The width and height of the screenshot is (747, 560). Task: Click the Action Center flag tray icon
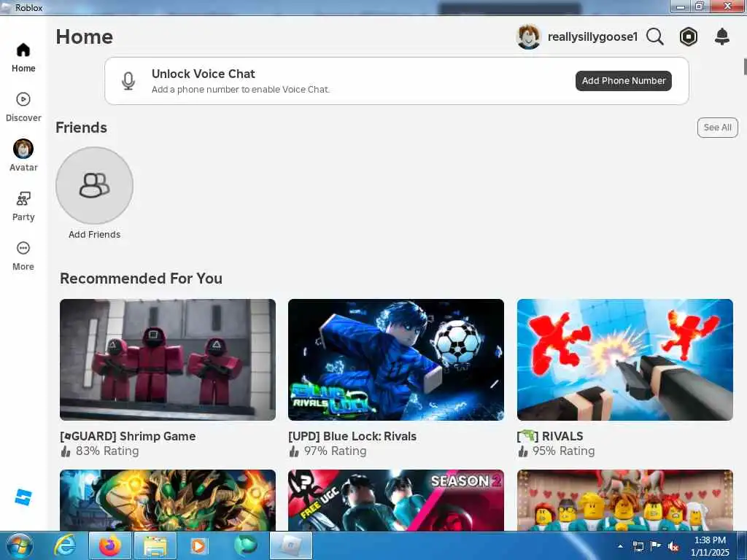[x=656, y=546]
